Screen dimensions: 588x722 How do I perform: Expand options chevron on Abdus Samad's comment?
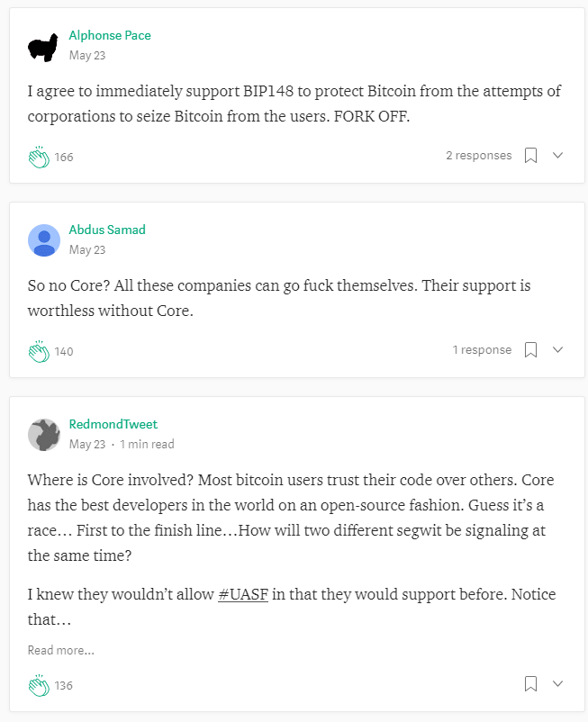pyautogui.click(x=557, y=350)
